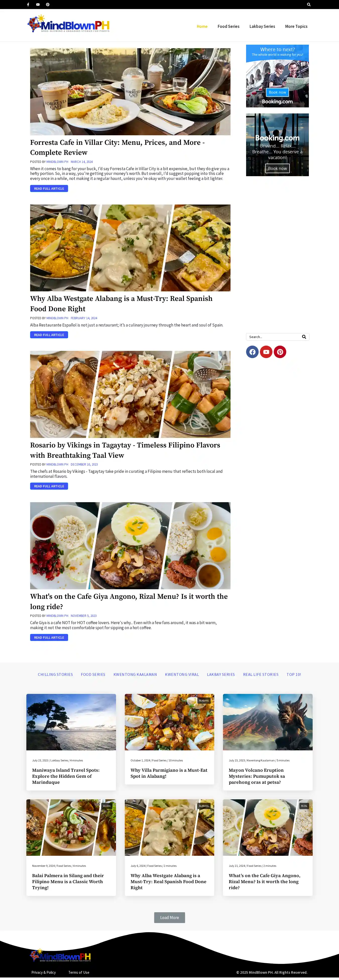Viewport: 339px width, 980px height.
Task: Select the Kwentong Kaalaman category tab
Action: pyautogui.click(x=135, y=675)
